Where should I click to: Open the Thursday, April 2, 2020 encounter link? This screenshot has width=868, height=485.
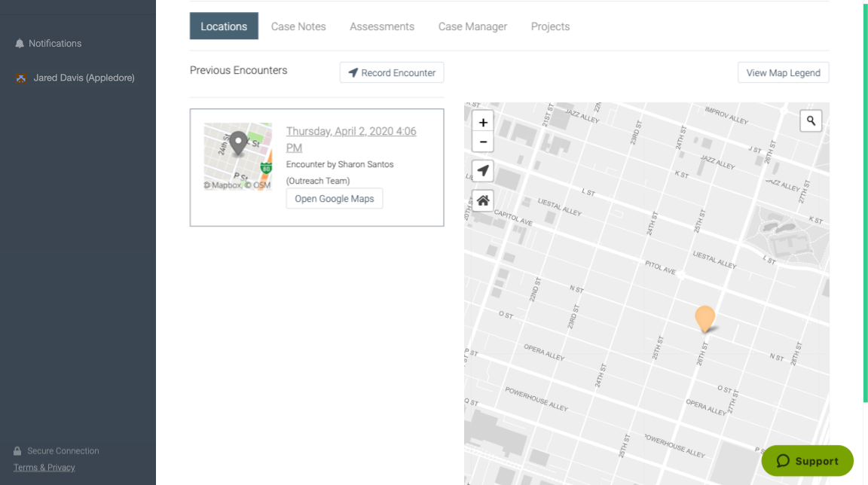[351, 139]
